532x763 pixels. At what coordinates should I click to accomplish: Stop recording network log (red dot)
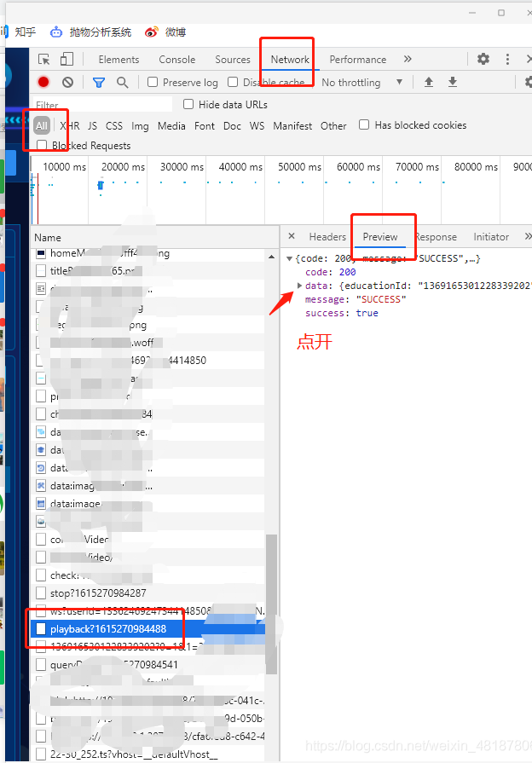[43, 82]
